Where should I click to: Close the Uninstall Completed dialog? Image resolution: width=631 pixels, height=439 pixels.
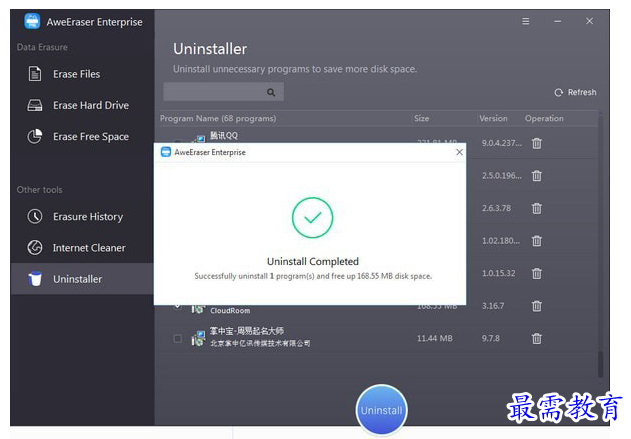point(459,152)
